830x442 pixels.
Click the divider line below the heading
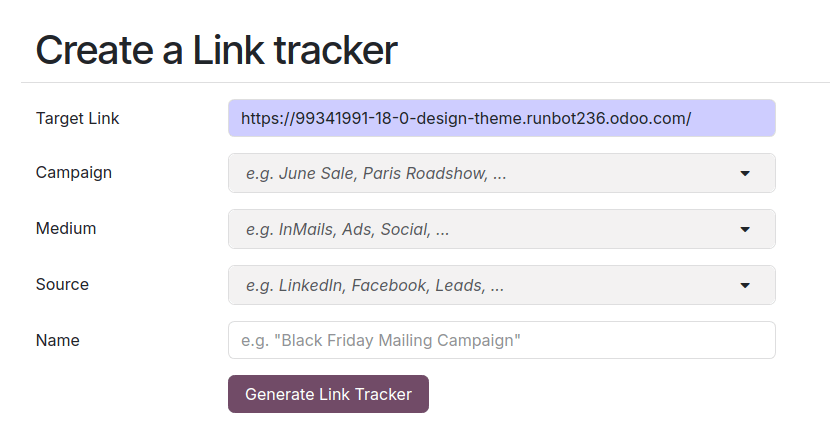click(425, 82)
